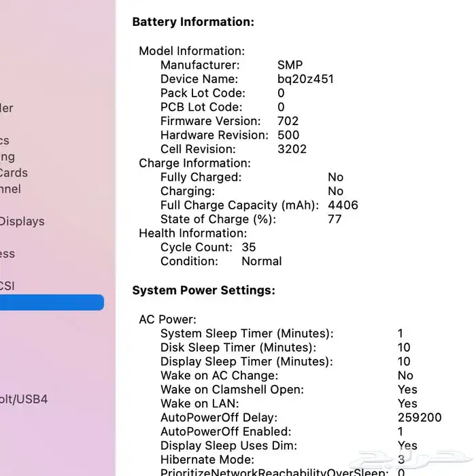Screen dimensions: 476x476
Task: Click the 'Health Information:' subheading
Action: point(193,233)
